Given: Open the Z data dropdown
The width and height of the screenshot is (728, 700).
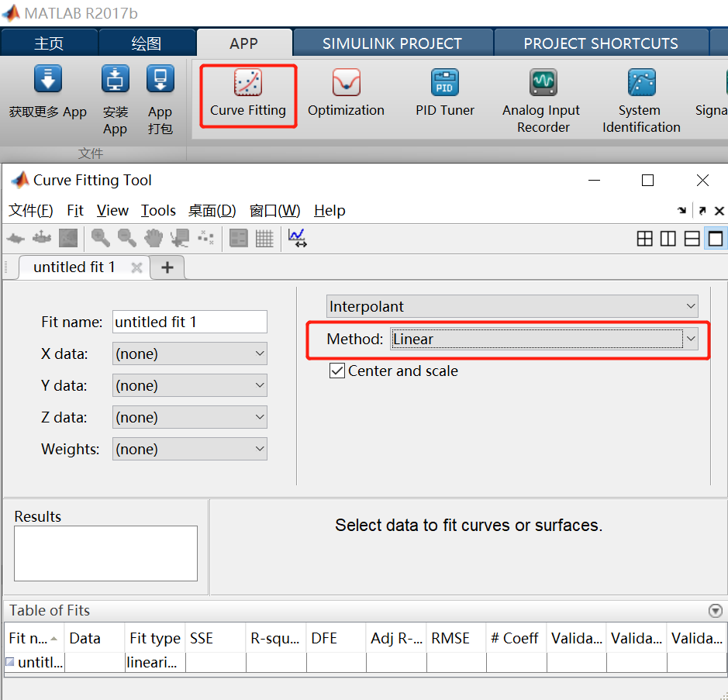Looking at the screenshot, I should [189, 417].
